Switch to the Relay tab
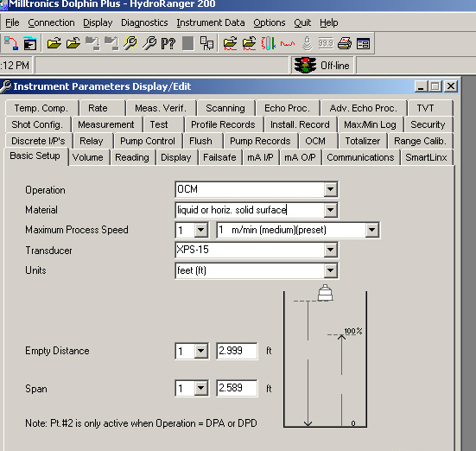The height and width of the screenshot is (451, 476). point(92,141)
